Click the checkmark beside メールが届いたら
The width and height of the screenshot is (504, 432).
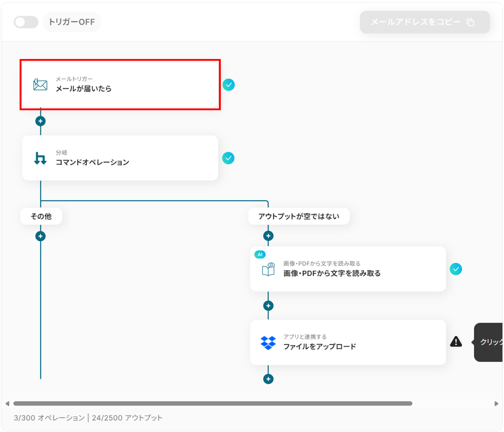(x=229, y=85)
